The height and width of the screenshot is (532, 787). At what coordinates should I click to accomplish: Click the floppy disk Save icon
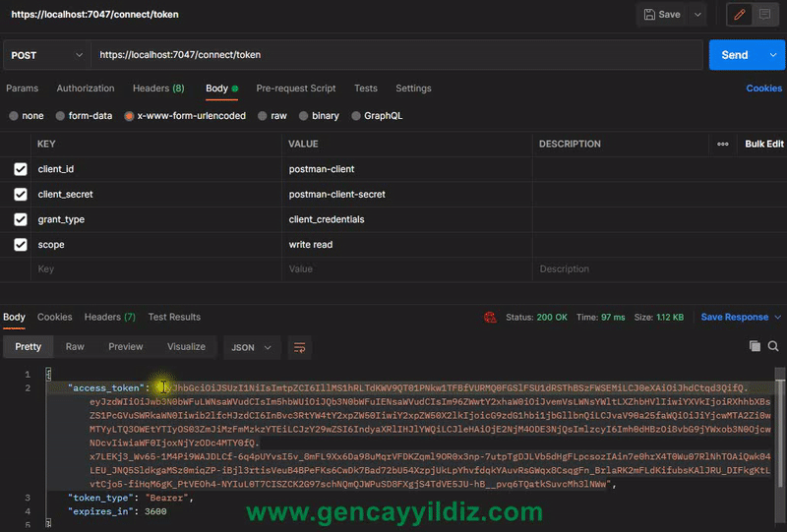tap(649, 15)
